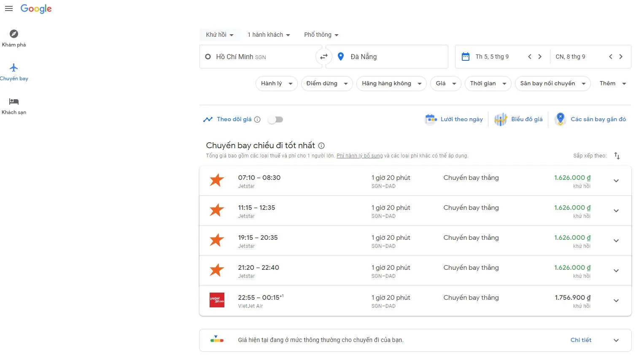The image size is (644, 361).
Task: Open the departure date calendar icon
Action: click(466, 57)
